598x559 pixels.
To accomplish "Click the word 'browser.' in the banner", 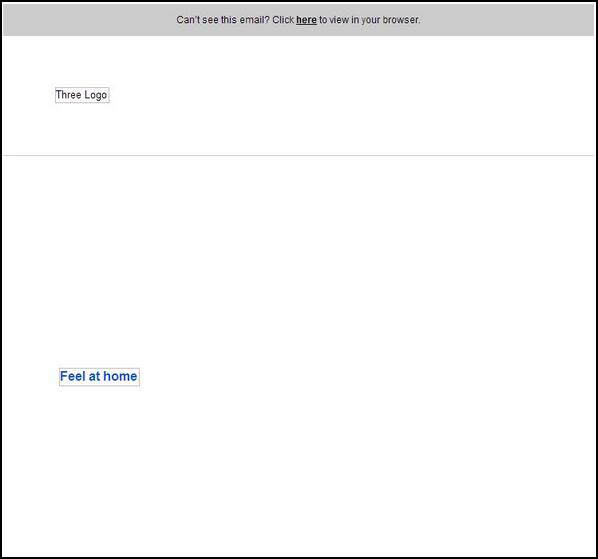I will click(x=401, y=20).
